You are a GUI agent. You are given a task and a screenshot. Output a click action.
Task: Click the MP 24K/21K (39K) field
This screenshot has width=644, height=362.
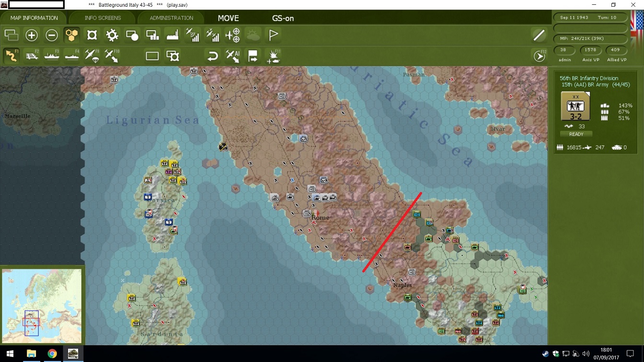tap(590, 39)
